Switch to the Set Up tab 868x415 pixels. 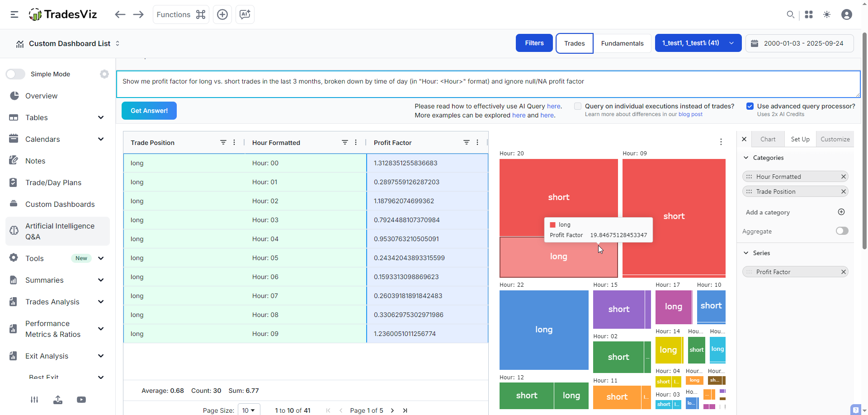point(800,139)
